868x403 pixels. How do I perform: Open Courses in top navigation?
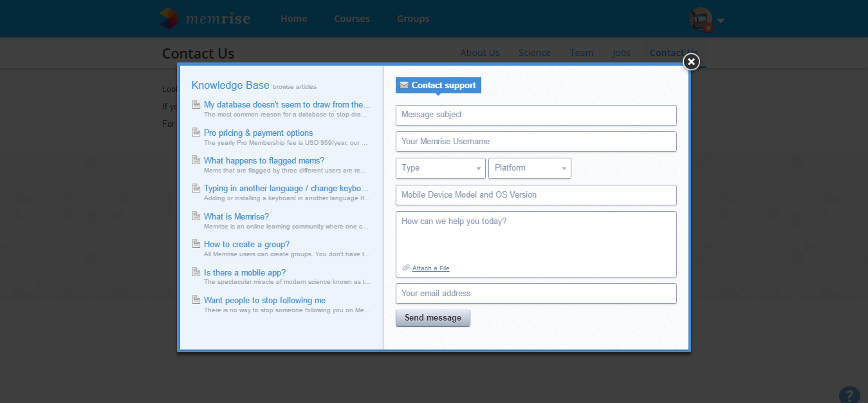pyautogui.click(x=352, y=19)
